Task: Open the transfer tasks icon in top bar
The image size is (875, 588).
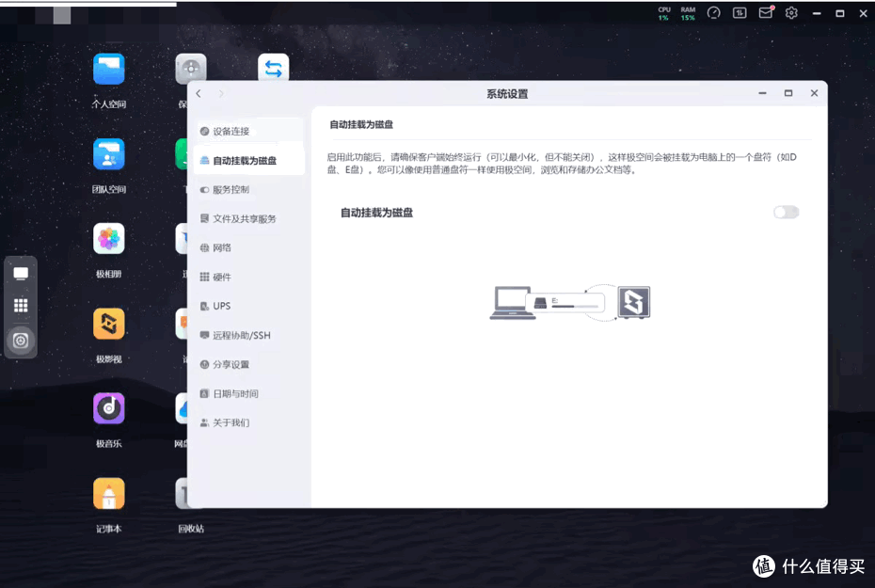Action: (740, 13)
